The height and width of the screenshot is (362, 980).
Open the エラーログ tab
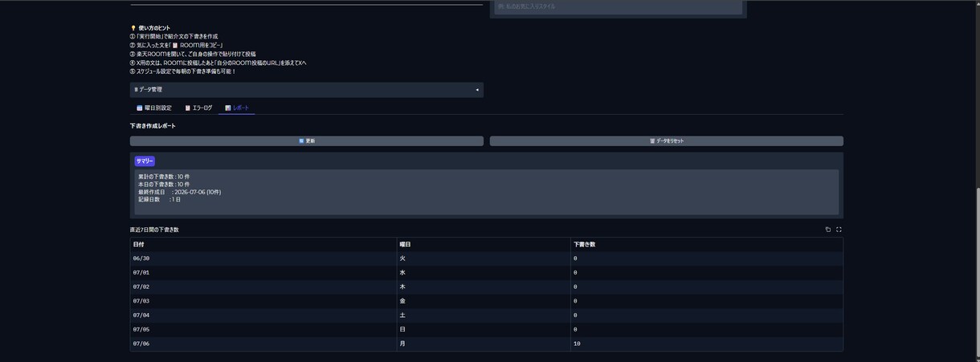198,108
